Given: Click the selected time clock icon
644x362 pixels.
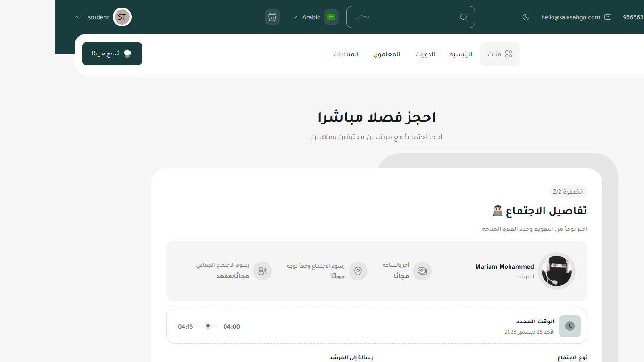Looking at the screenshot, I should (x=570, y=326).
